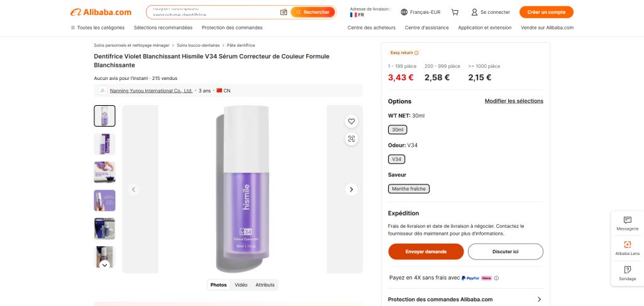Click the Envoyer demande button
644x306 pixels.
(x=426, y=251)
